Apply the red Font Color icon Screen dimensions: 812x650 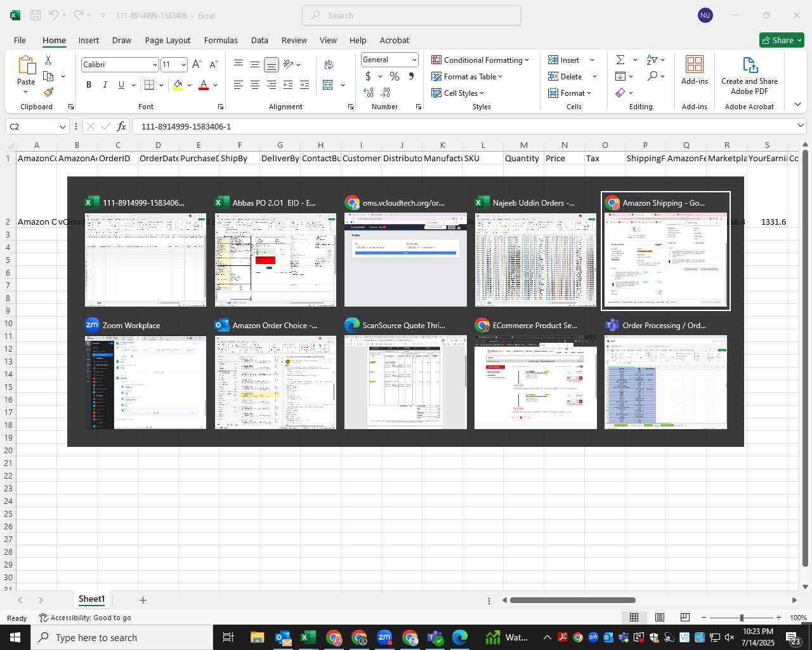[x=204, y=84]
